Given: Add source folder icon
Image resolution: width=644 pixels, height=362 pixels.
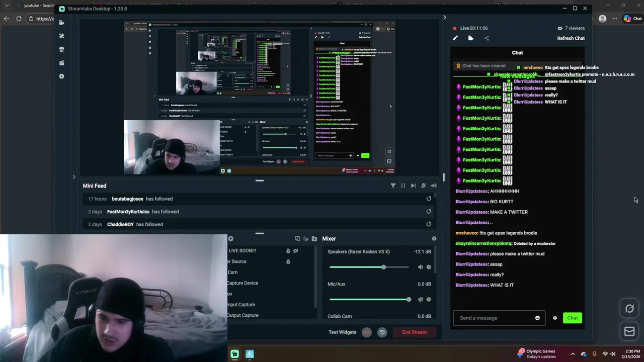Looking at the screenshot, I should pos(314,239).
